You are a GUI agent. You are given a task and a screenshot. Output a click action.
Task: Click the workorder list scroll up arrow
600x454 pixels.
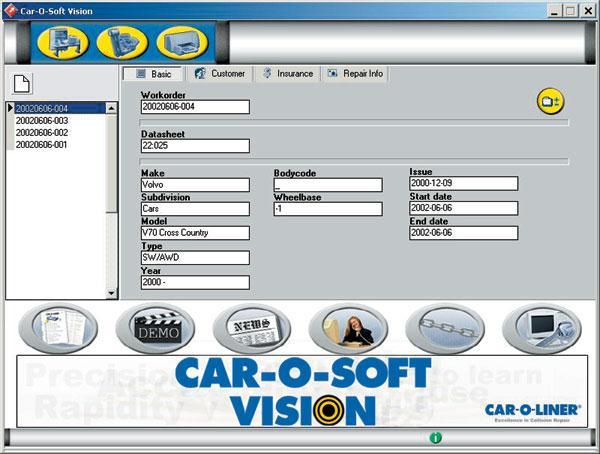click(111, 108)
